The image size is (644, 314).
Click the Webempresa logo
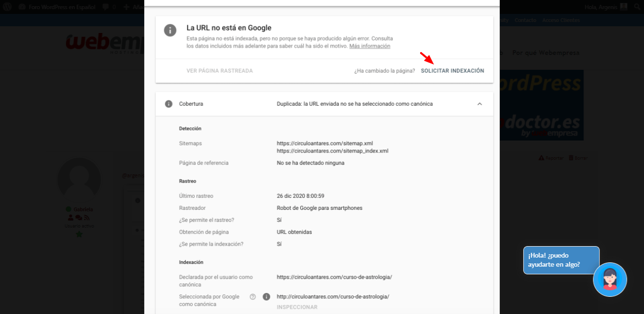105,43
